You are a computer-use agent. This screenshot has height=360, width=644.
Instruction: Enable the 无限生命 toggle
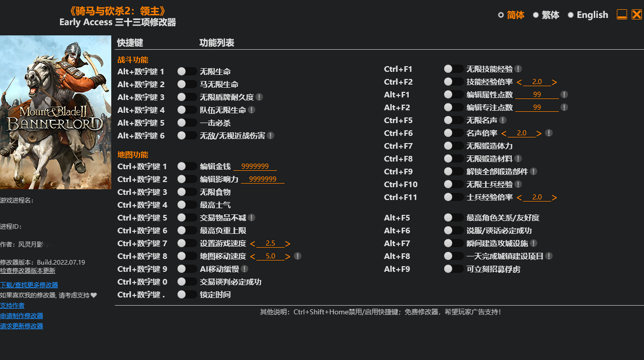[187, 71]
